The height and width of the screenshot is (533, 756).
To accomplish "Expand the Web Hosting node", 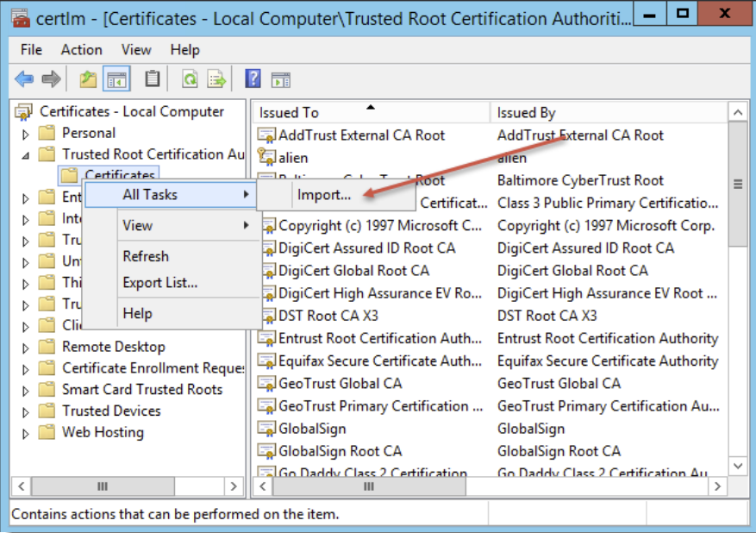I will click(26, 433).
